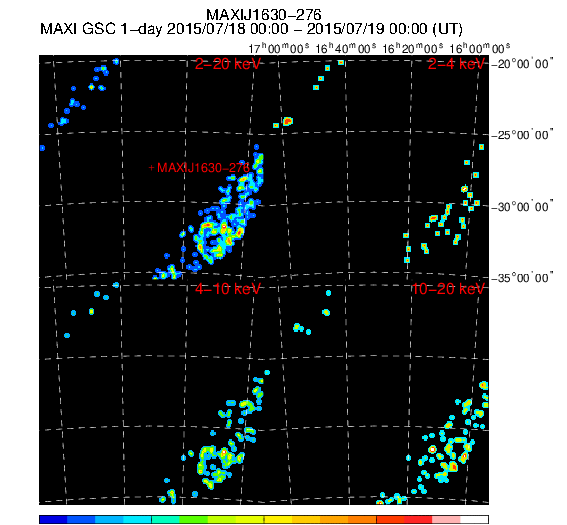Select the 10-20 keV panel label
Image resolution: width=567 pixels, height=525 pixels.
[x=448, y=289]
